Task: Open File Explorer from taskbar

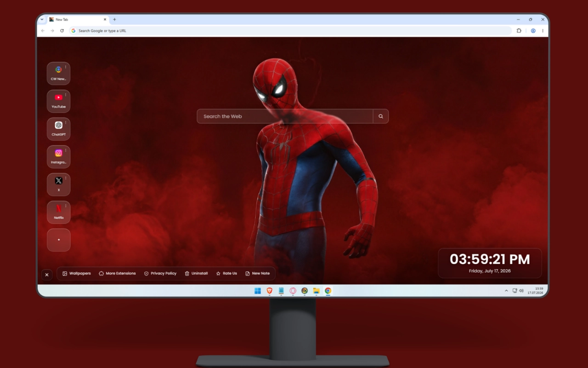Action: (x=317, y=291)
